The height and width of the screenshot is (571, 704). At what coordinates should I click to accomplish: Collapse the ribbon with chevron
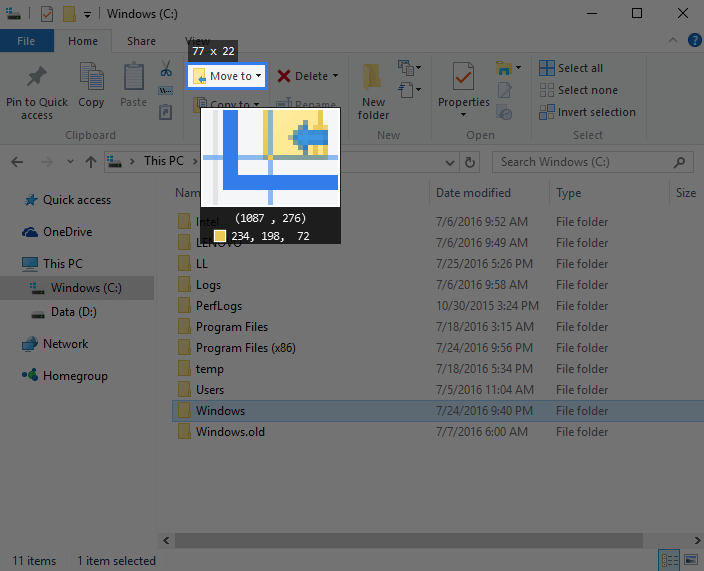tap(673, 40)
